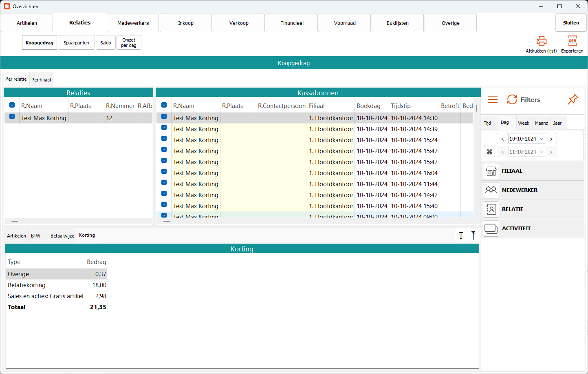Image resolution: width=588 pixels, height=374 pixels.
Task: Click the Saldo button
Action: (x=106, y=43)
